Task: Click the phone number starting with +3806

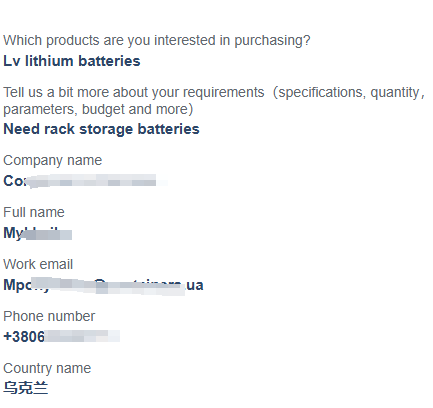Action: [61, 336]
